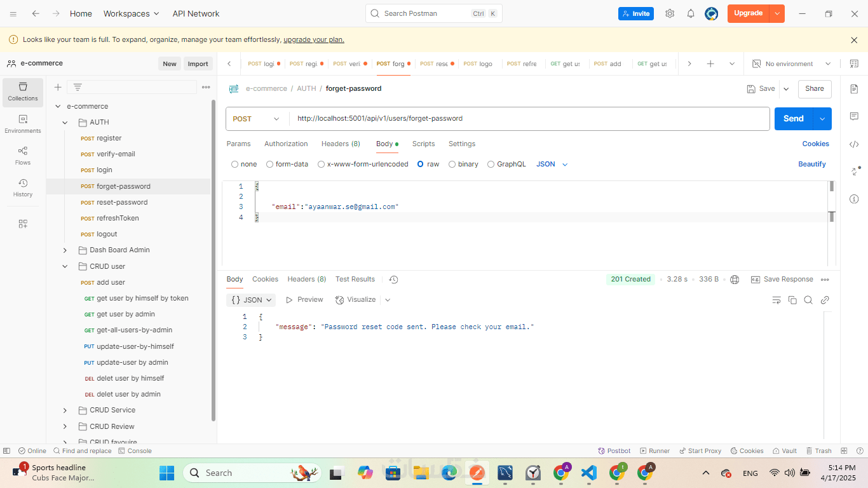868x488 pixels.
Task: Open the settings gear in header
Action: coord(670,13)
